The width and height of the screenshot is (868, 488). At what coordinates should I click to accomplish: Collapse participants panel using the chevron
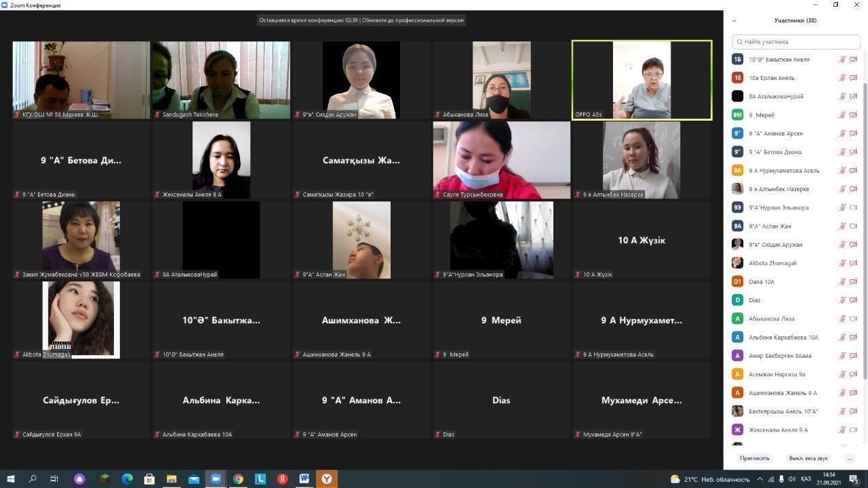pyautogui.click(x=734, y=21)
